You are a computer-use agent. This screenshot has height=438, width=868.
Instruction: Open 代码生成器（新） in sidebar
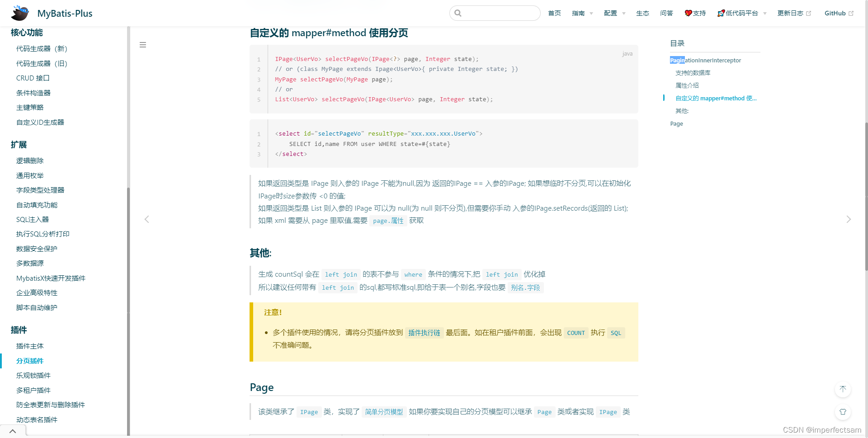pos(42,49)
